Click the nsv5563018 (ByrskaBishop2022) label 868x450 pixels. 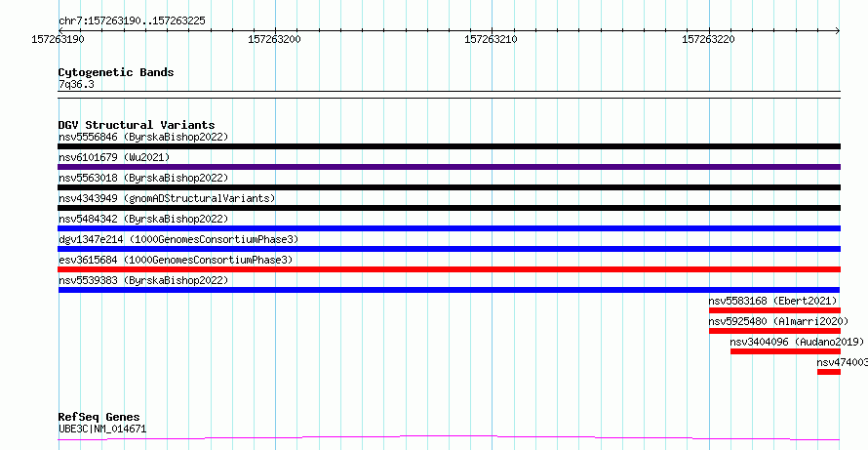point(143,178)
